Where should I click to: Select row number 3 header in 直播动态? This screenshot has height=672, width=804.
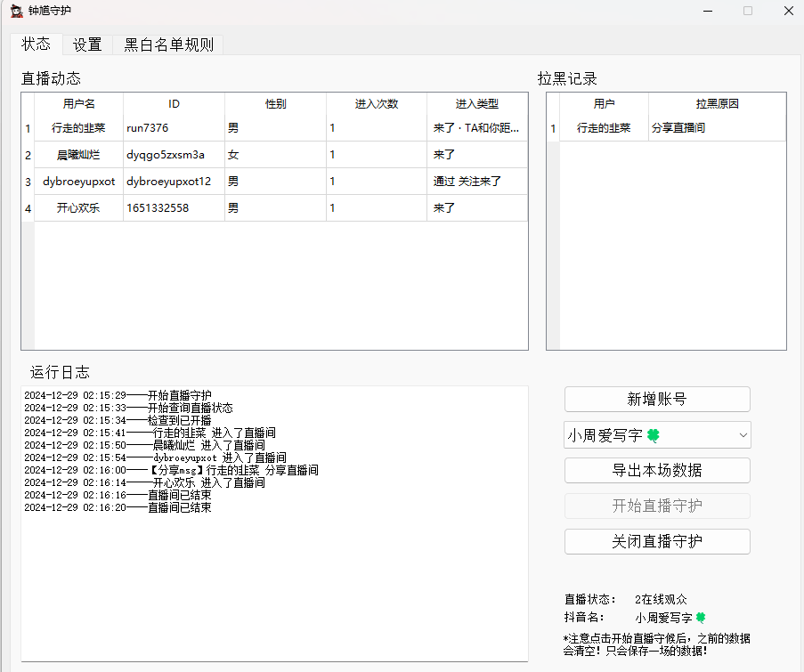(x=28, y=182)
